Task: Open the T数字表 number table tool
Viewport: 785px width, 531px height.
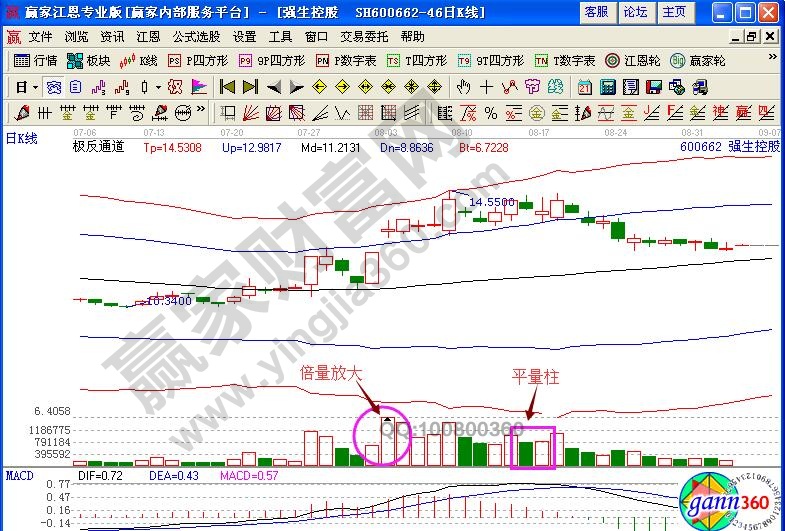Action: click(x=564, y=61)
